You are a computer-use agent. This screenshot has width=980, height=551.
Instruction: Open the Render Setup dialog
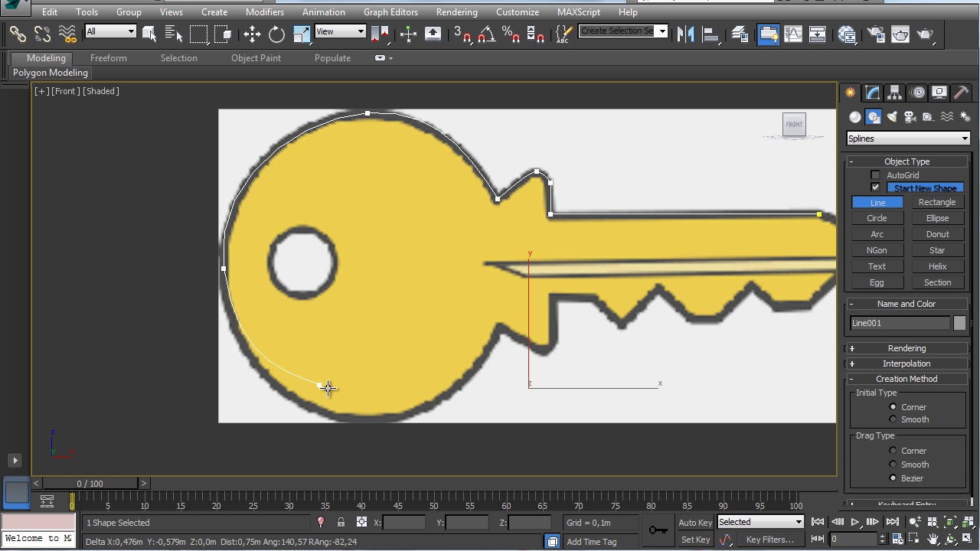(x=876, y=34)
